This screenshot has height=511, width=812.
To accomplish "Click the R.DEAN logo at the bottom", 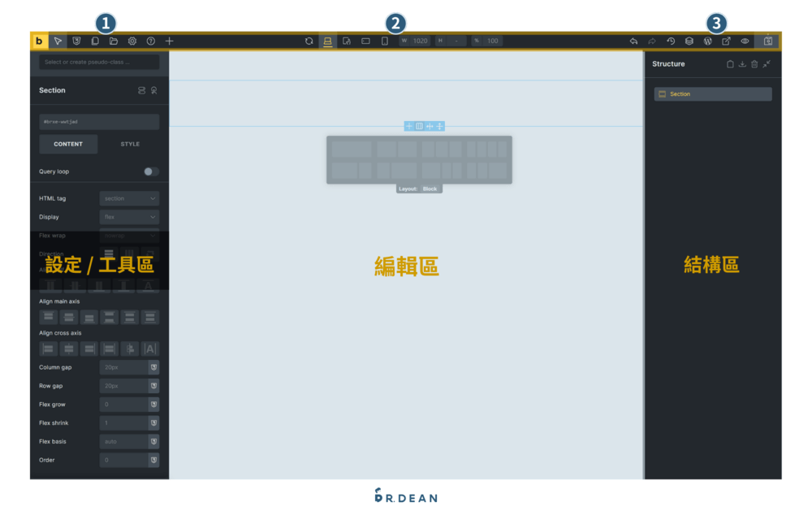I will click(405, 496).
